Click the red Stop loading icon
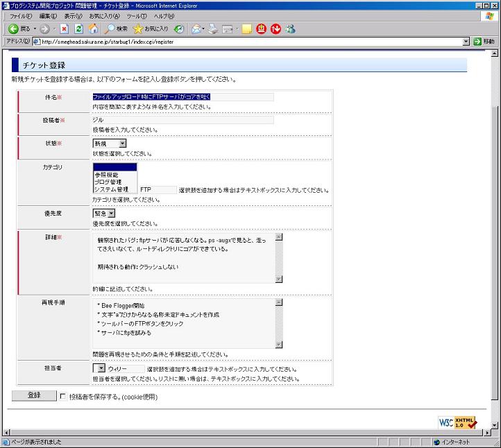This screenshot has height=448, width=501. tap(64, 29)
